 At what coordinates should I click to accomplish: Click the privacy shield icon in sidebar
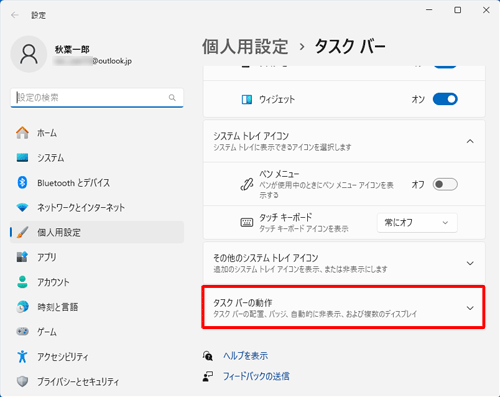(x=22, y=381)
